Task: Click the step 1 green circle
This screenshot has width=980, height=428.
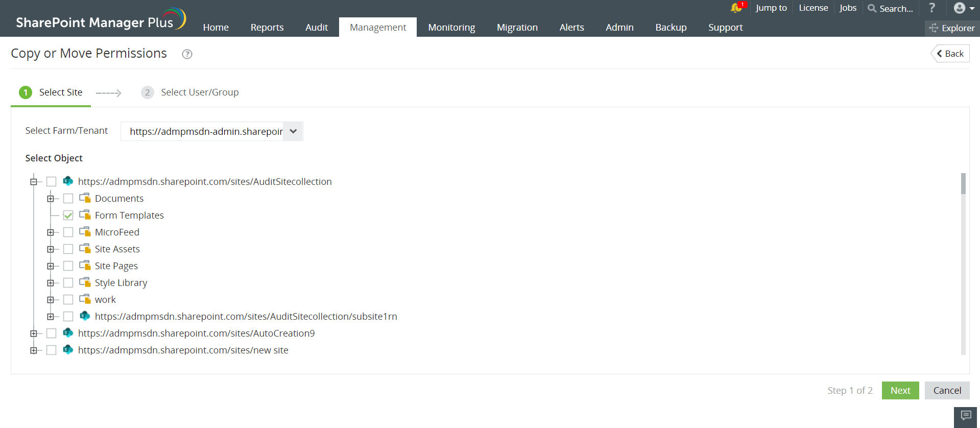Action: click(x=26, y=92)
